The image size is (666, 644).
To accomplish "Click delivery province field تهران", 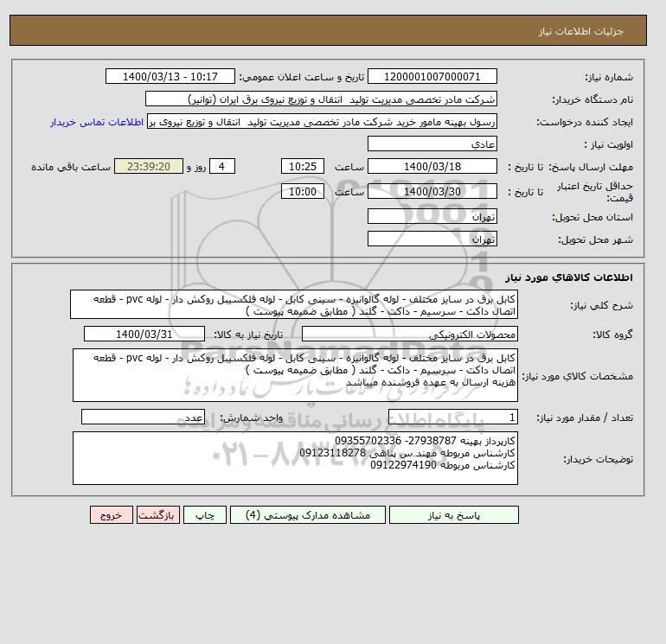I will [x=432, y=216].
